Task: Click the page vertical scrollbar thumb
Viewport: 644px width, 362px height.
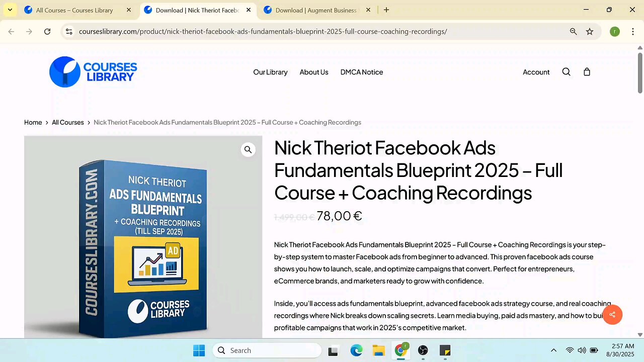Action: [x=640, y=73]
